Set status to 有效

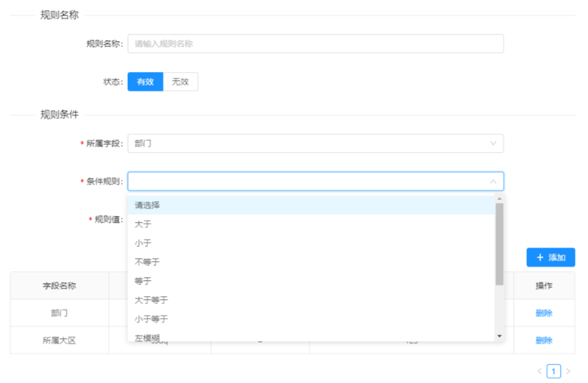pos(146,82)
